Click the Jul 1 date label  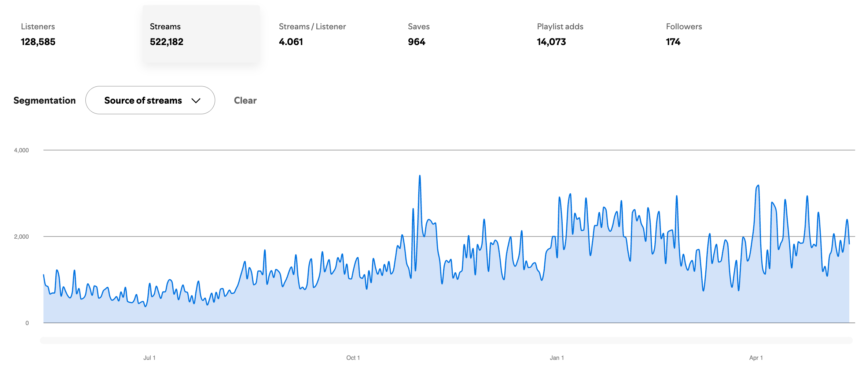(149, 358)
